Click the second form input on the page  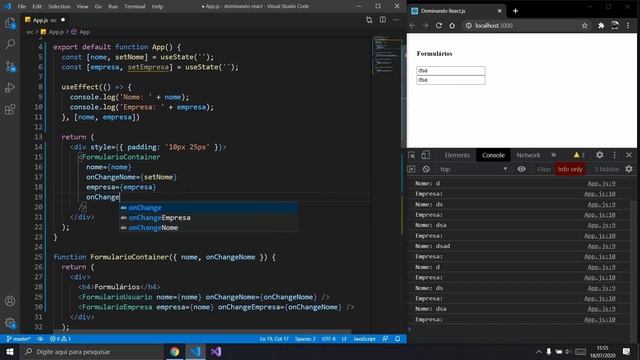(451, 80)
